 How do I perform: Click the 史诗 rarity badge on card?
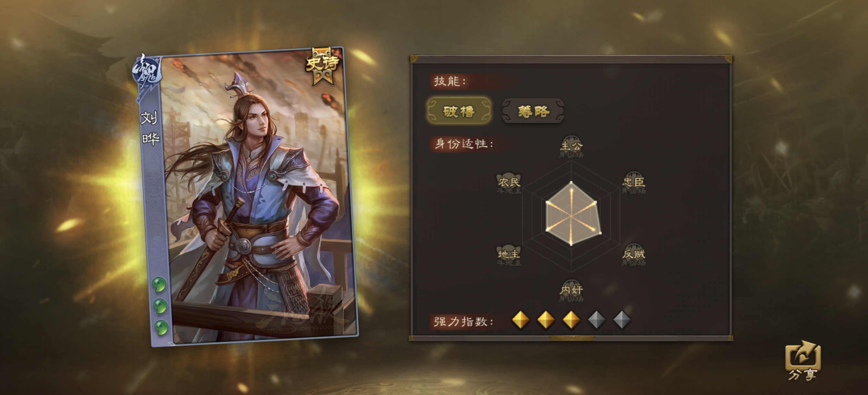pyautogui.click(x=322, y=66)
